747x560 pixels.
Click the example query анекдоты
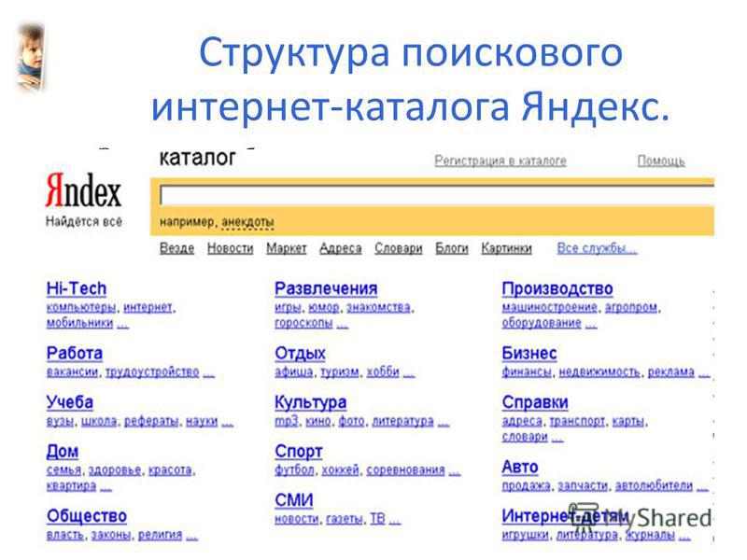click(x=247, y=222)
